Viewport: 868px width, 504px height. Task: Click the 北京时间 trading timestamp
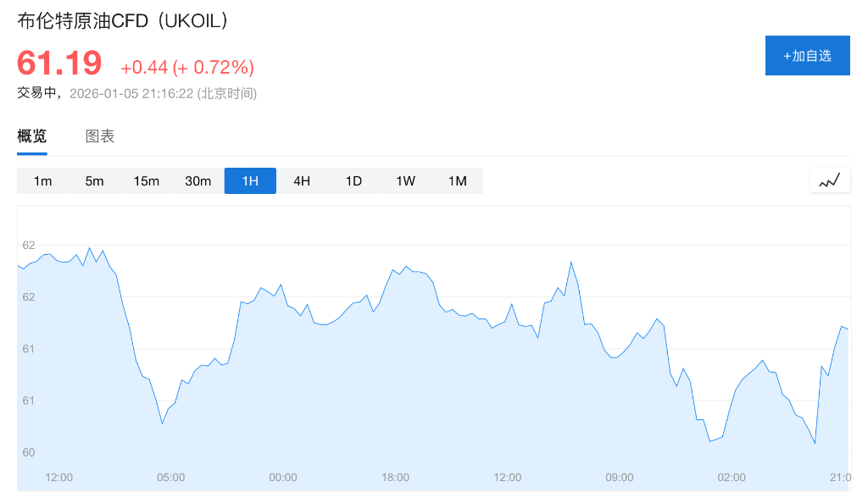(x=163, y=93)
